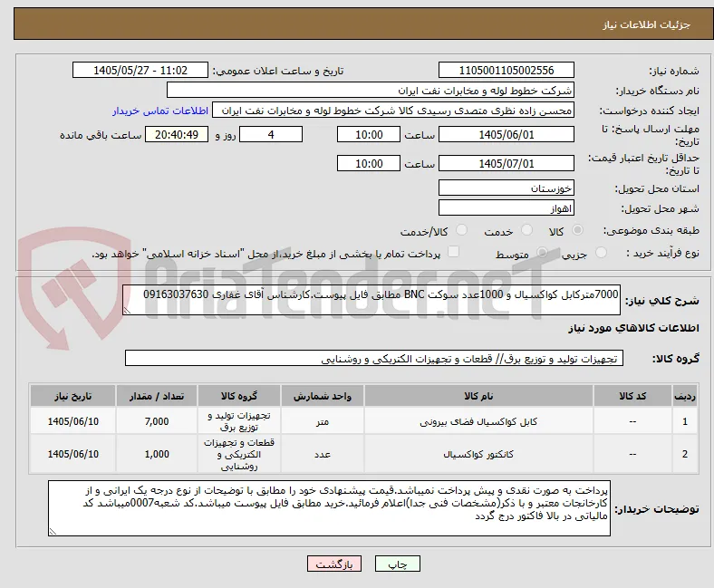Click the جزئیات اطلاعات نیاز header title

pyautogui.click(x=646, y=24)
